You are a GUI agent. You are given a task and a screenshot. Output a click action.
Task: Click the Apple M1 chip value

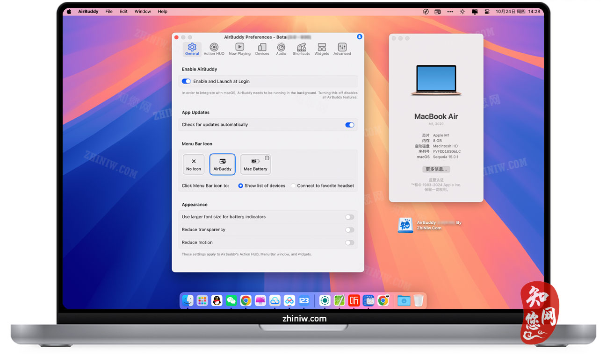441,136
